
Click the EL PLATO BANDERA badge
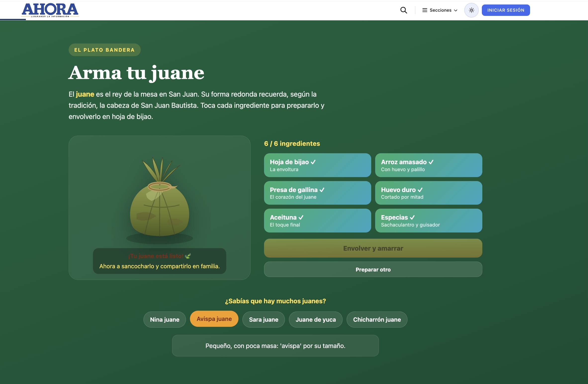point(104,50)
